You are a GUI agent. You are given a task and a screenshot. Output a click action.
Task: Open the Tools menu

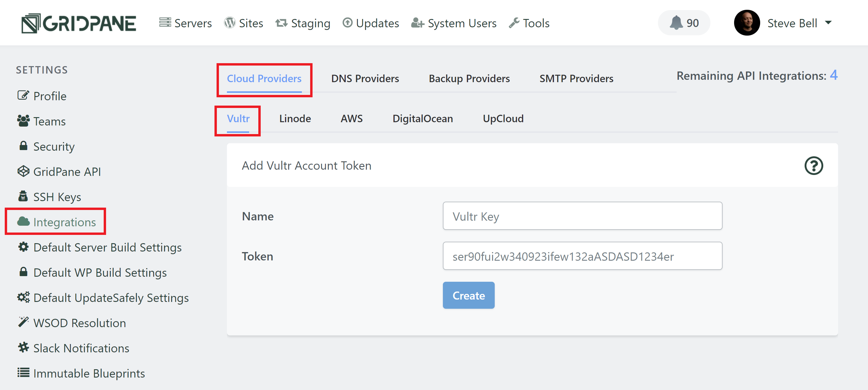[529, 23]
